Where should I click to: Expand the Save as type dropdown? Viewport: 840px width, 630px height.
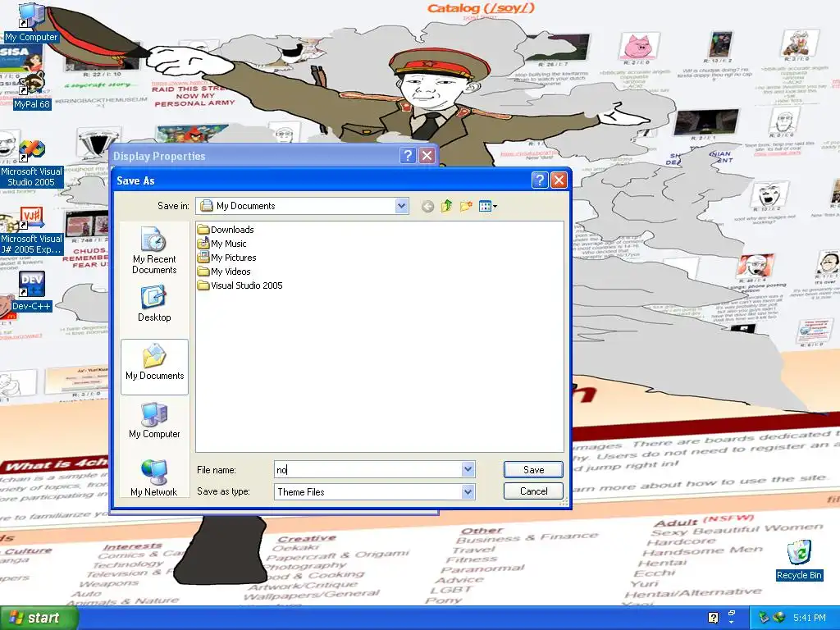point(468,492)
